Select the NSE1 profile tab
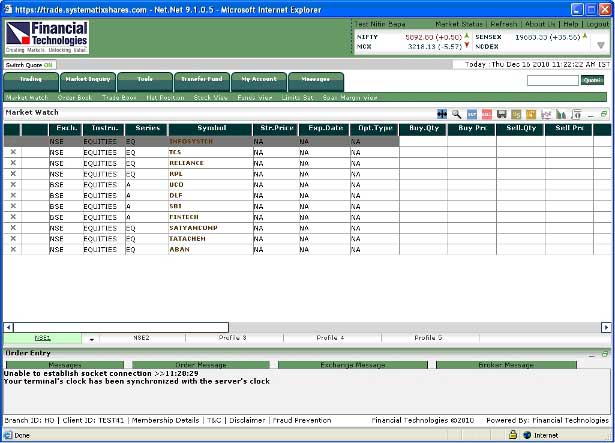Image resolution: width=615 pixels, height=443 pixels. click(43, 338)
